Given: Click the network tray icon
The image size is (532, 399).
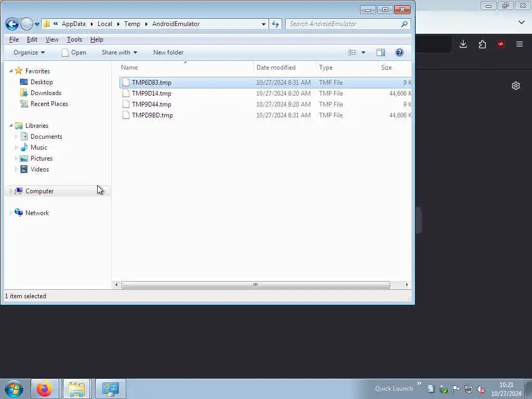Looking at the screenshot, I should 469,389.
